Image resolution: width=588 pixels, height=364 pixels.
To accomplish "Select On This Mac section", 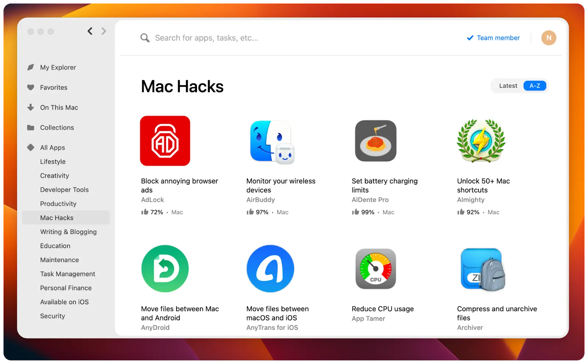I will [x=59, y=107].
